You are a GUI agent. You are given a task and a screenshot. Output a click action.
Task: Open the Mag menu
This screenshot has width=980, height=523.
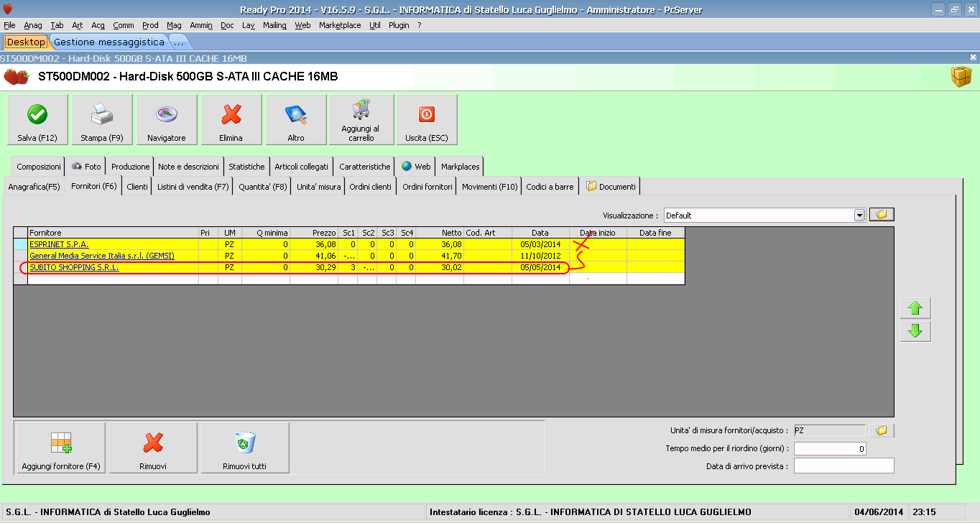click(174, 25)
